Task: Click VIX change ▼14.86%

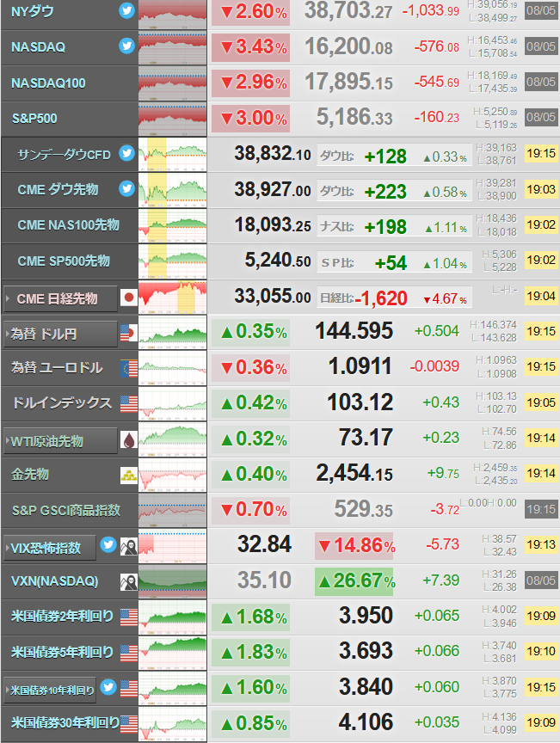Action: [354, 545]
